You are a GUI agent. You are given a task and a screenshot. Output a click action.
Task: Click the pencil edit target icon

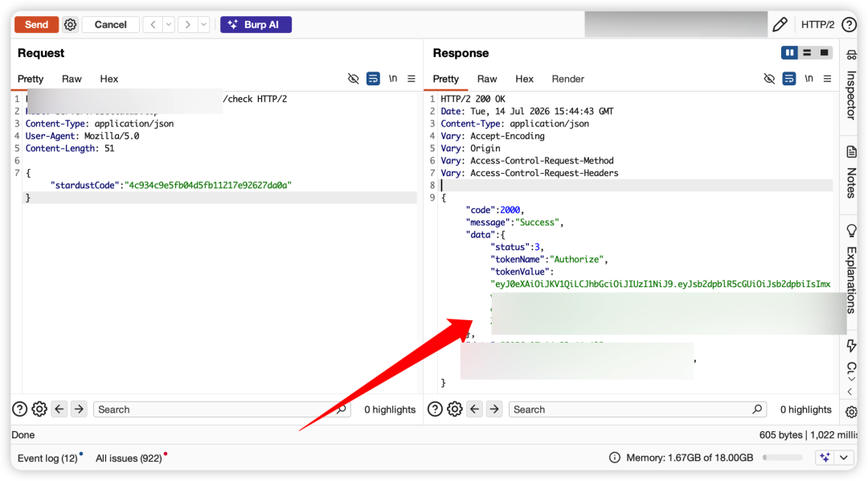(x=780, y=24)
